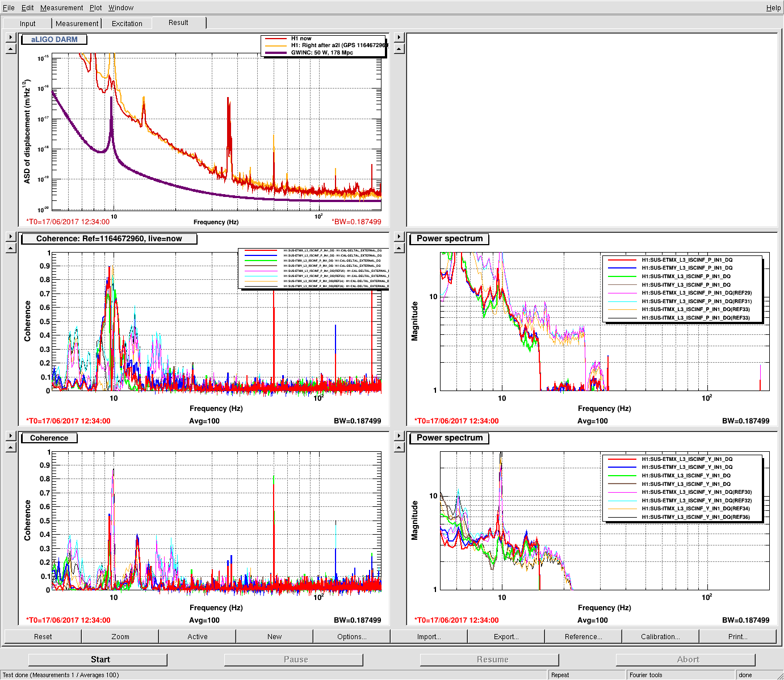Switch to the Measurement tab
The width and height of the screenshot is (784, 680).
77,23
